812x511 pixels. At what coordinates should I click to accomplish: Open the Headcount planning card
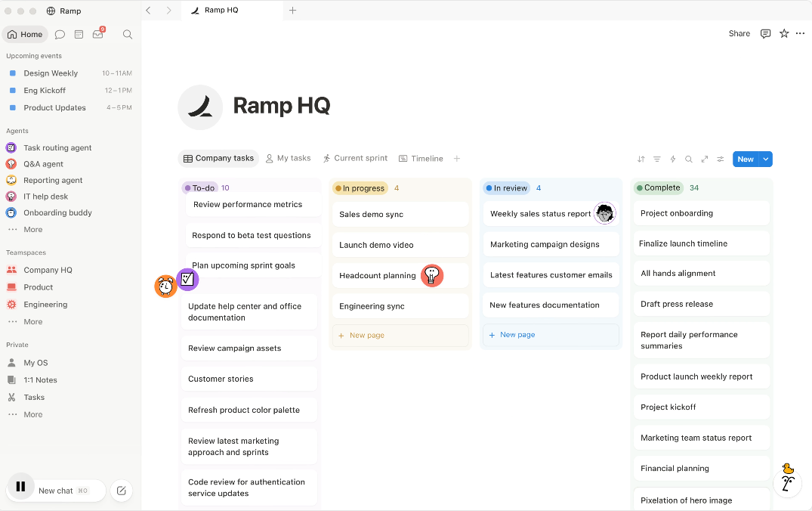pos(400,276)
